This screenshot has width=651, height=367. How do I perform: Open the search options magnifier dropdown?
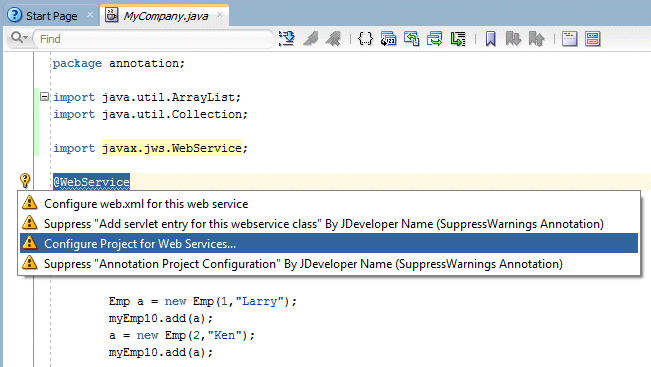click(19, 38)
